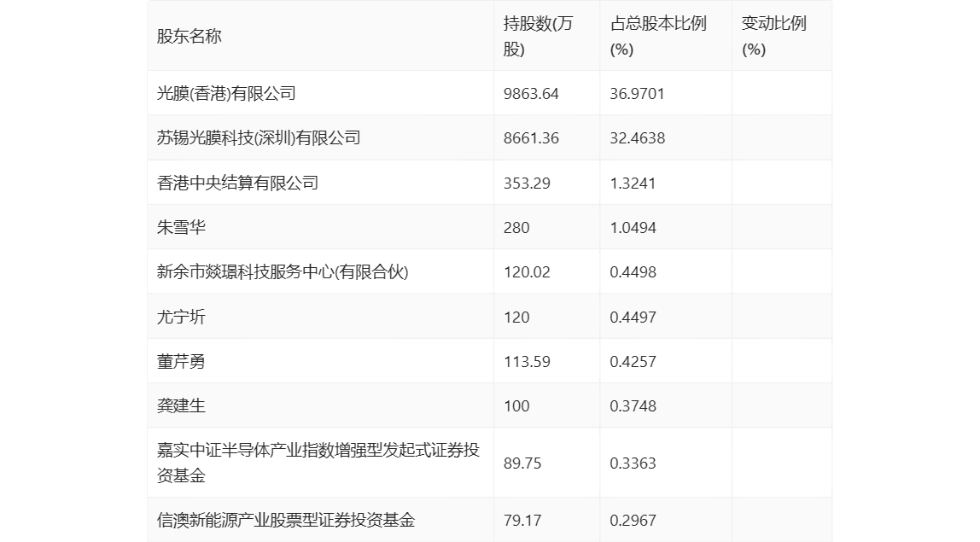Select shareholder 龚建生
Image resolution: width=980 pixels, height=542 pixels.
click(181, 405)
